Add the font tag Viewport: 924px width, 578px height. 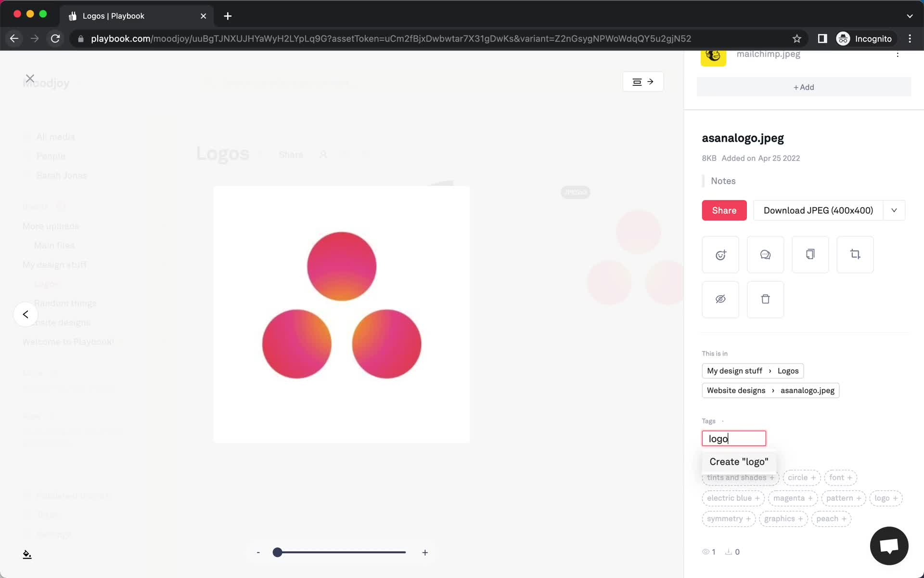(840, 478)
